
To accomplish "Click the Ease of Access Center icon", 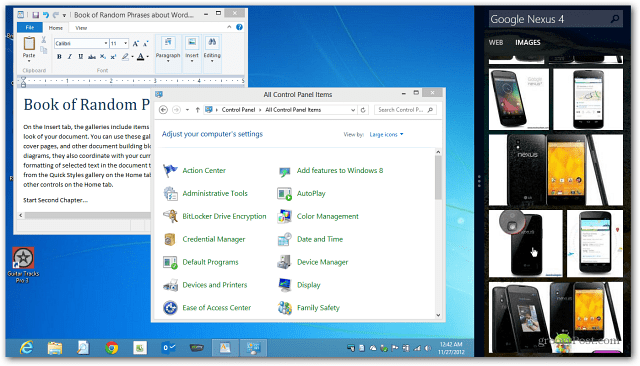I will (170, 308).
